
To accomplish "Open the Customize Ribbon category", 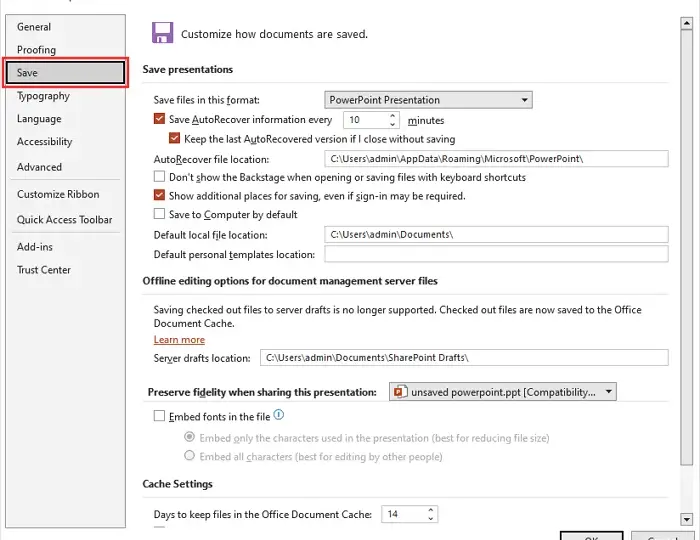I will (x=58, y=194).
